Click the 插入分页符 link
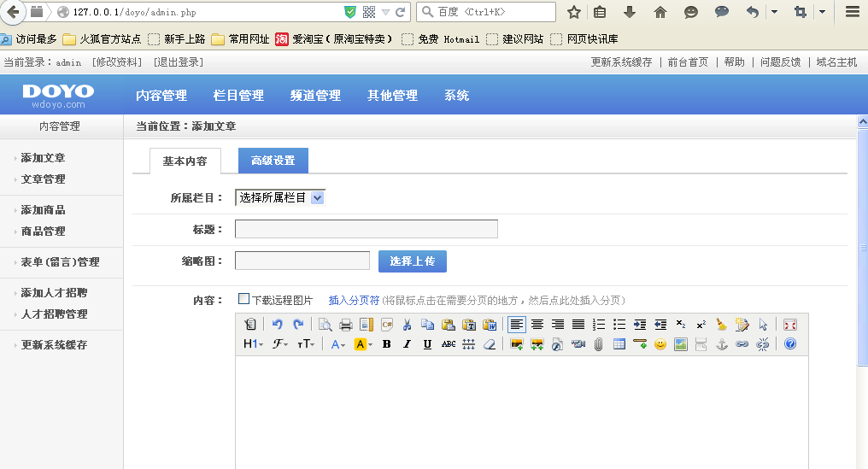This screenshot has width=868, height=469. click(x=354, y=300)
